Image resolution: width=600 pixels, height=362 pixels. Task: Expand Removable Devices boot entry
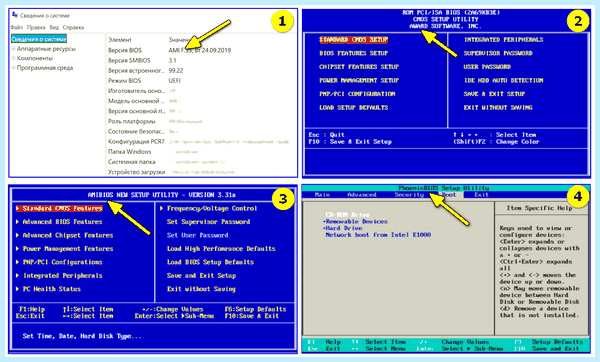tap(355, 222)
